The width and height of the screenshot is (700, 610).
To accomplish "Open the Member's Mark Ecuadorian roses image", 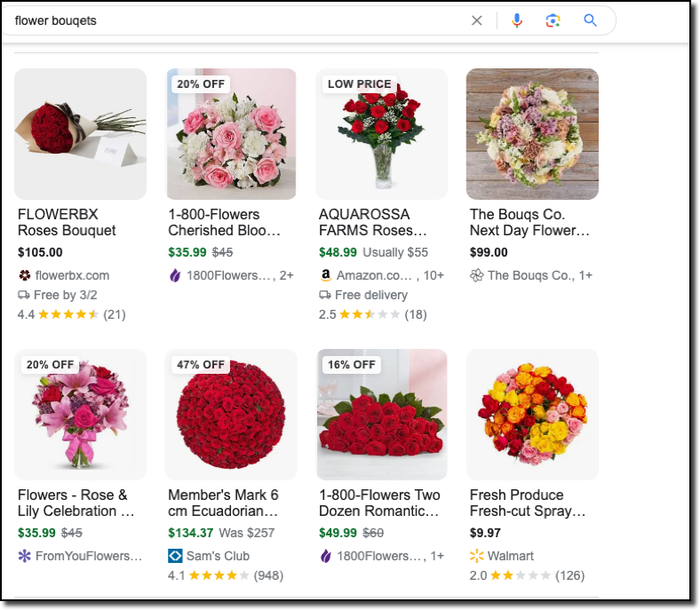I will point(231,415).
